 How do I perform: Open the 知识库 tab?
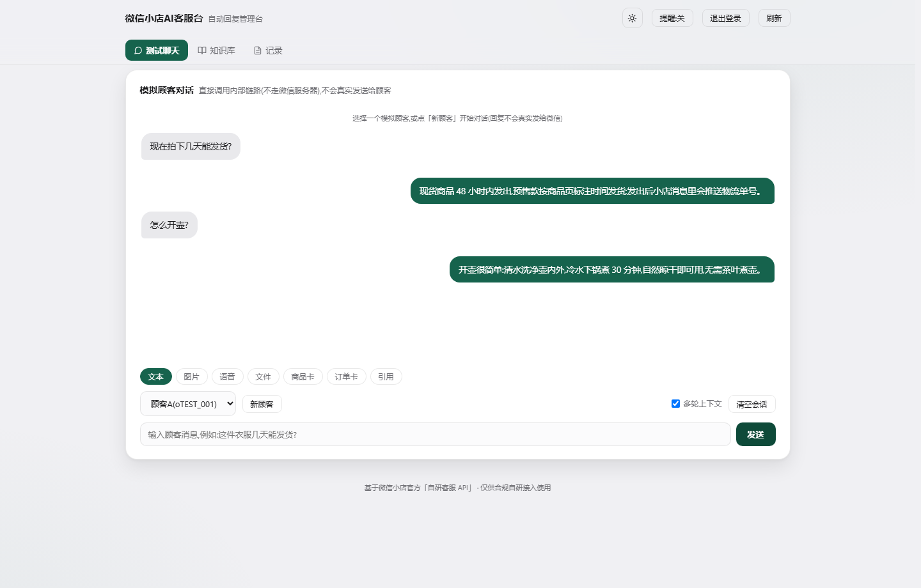(216, 50)
